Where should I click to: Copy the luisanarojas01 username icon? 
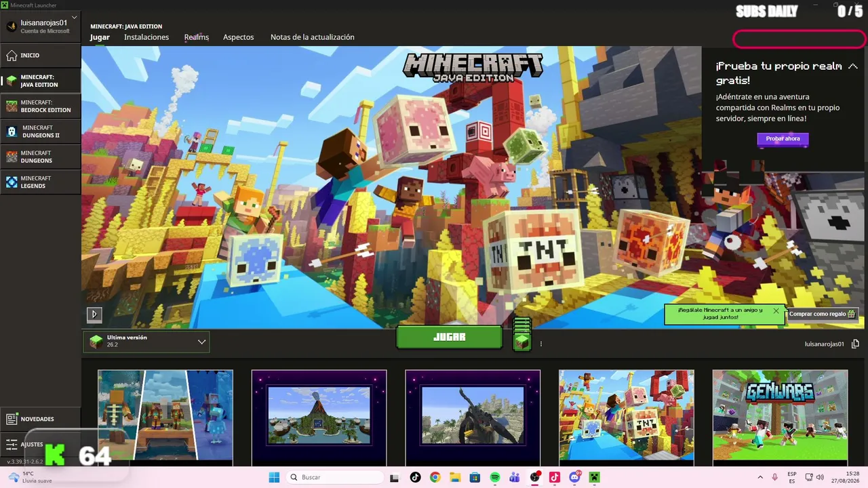855,344
